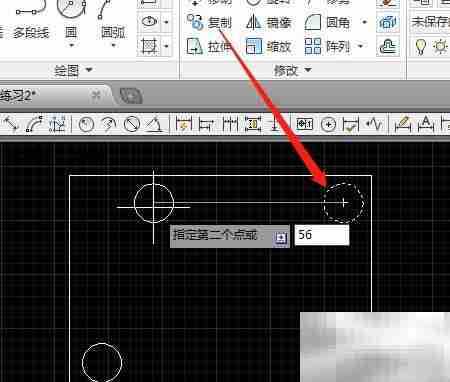Click the Diameter dimension toolbar icon
Viewport: 450px width, 382px height.
132,124
